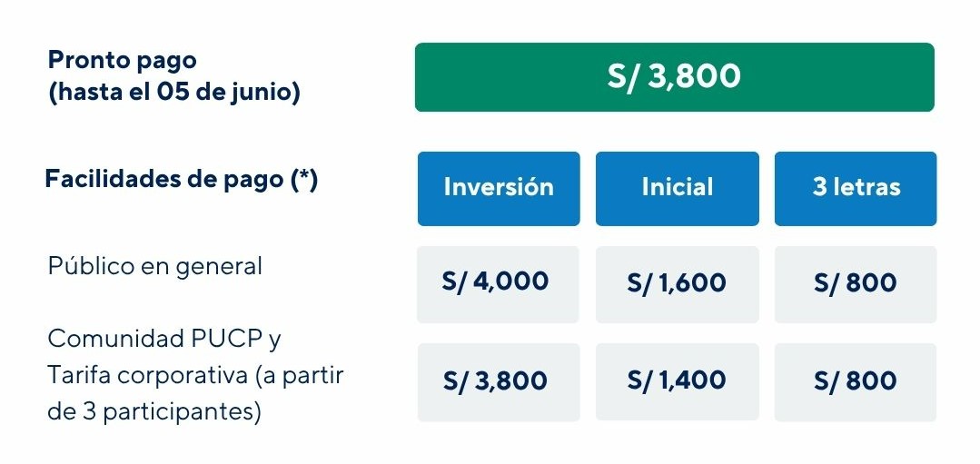The width and height of the screenshot is (980, 464).
Task: Click the gray S/ 3,800 Comunidad PUCP cell
Action: click(498, 381)
